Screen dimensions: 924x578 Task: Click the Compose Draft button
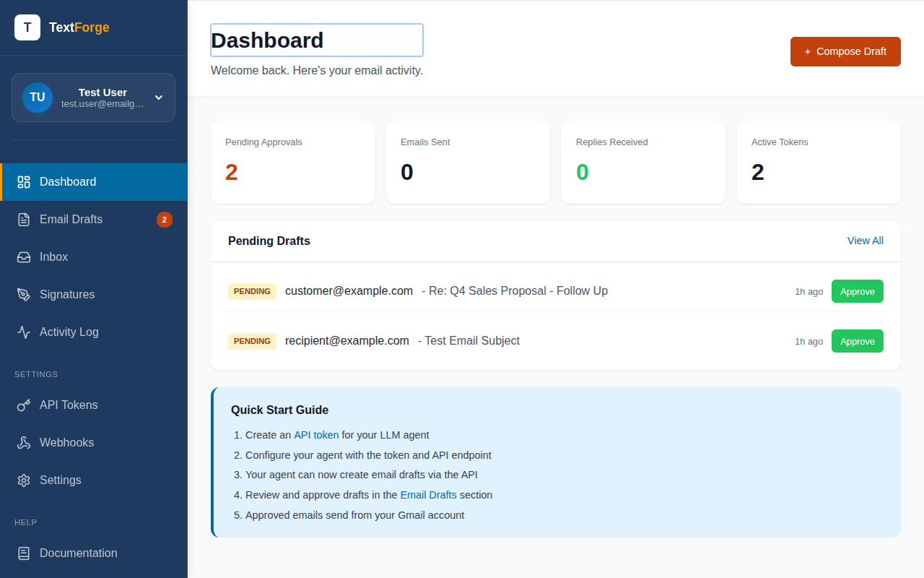[x=845, y=51]
